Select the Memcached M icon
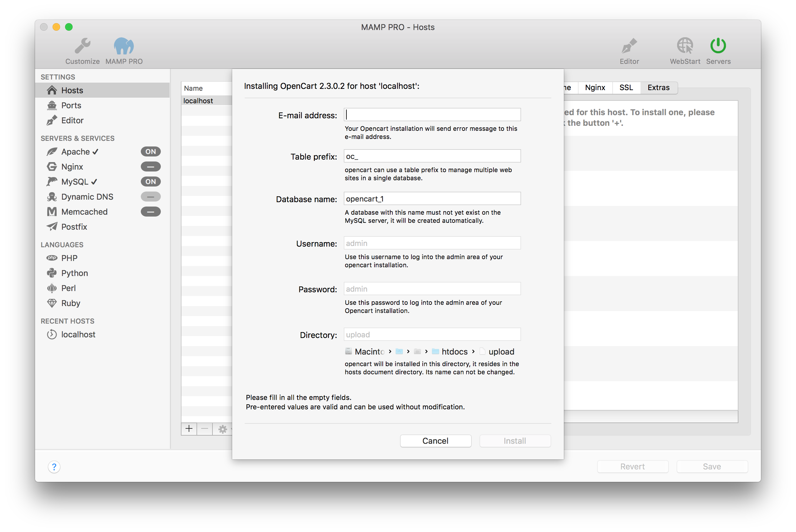The image size is (796, 532). point(52,212)
